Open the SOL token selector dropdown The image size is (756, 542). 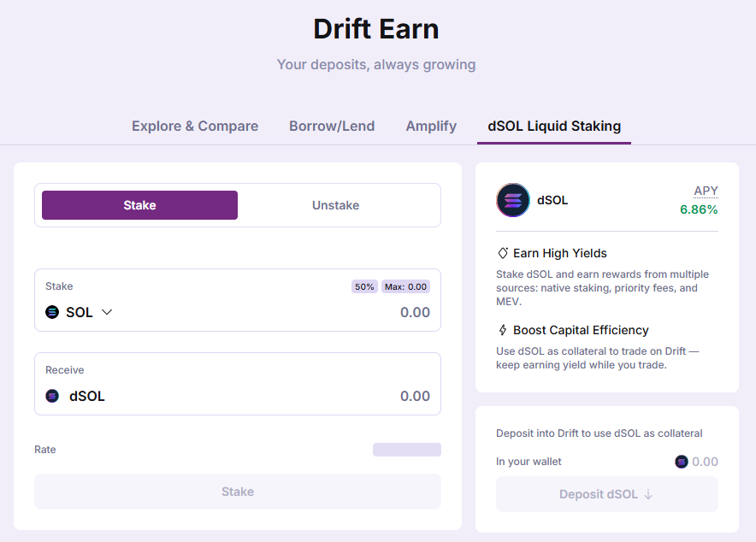(106, 312)
